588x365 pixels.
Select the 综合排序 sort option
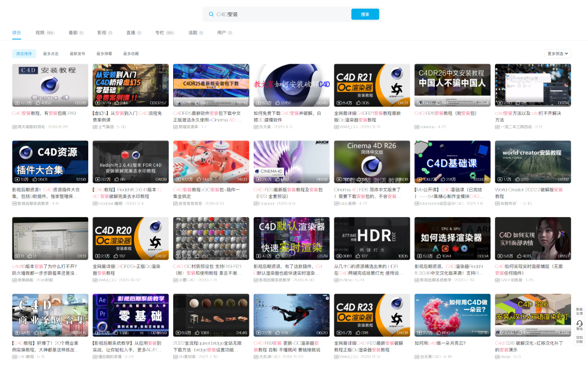[24, 54]
